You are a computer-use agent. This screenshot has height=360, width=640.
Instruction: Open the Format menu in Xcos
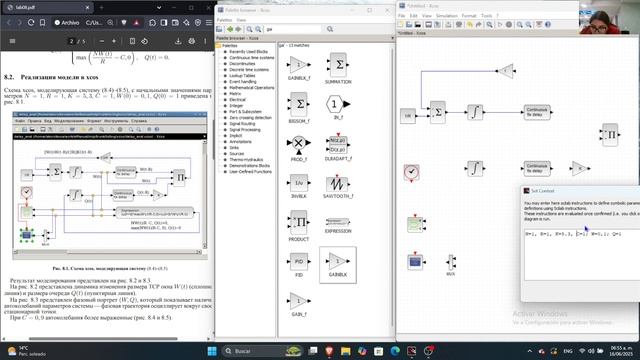(x=469, y=16)
